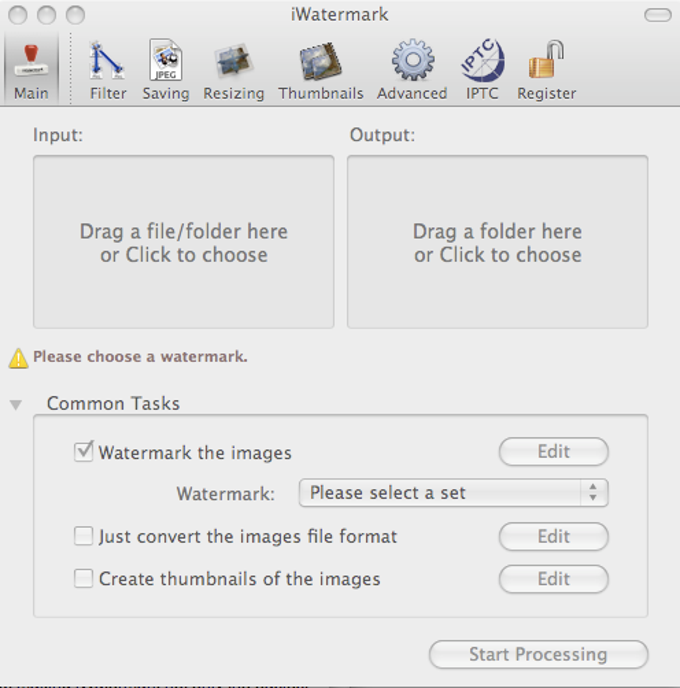Click Start Processing
The width and height of the screenshot is (680, 688).
[538, 654]
